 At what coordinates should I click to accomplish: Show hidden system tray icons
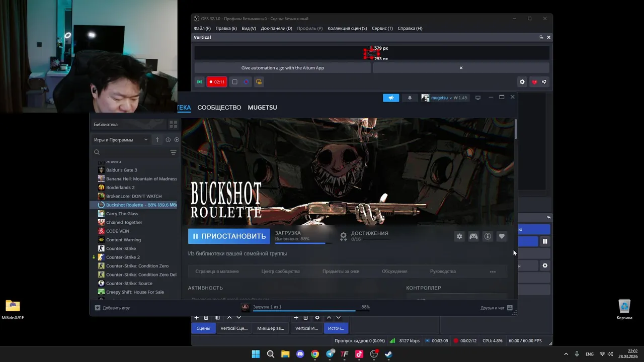[x=566, y=354]
